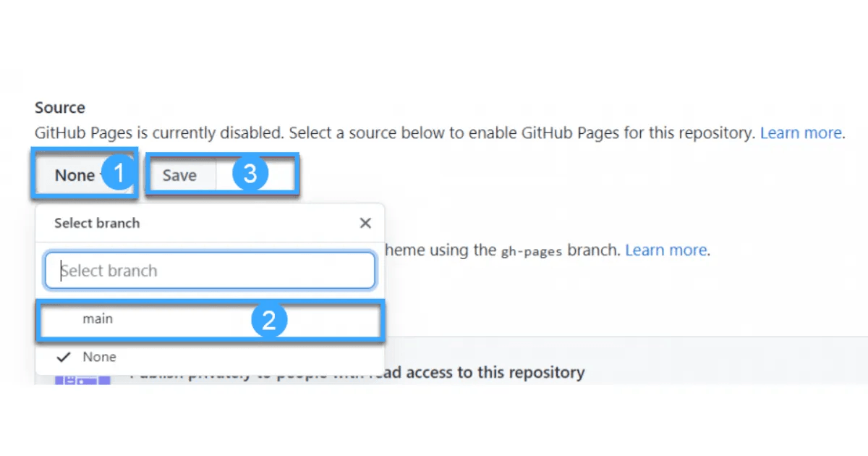Click the checkmark icon beside None option

pyautogui.click(x=63, y=356)
